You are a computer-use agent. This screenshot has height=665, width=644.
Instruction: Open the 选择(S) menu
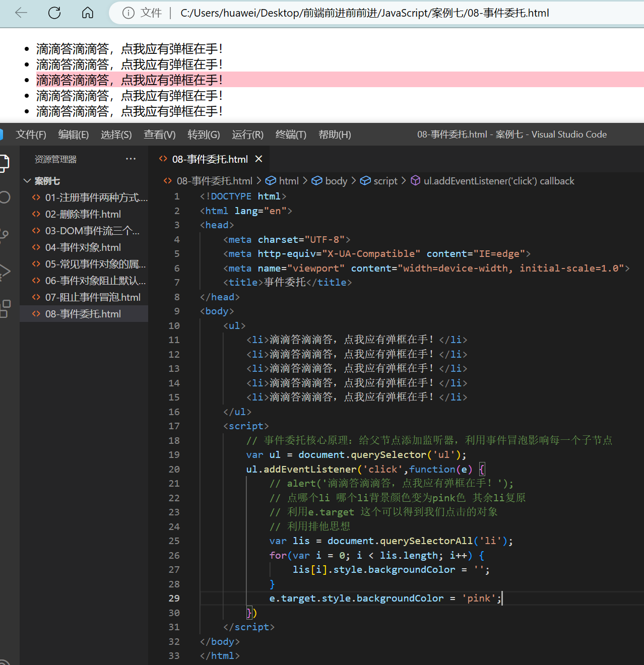click(x=116, y=135)
